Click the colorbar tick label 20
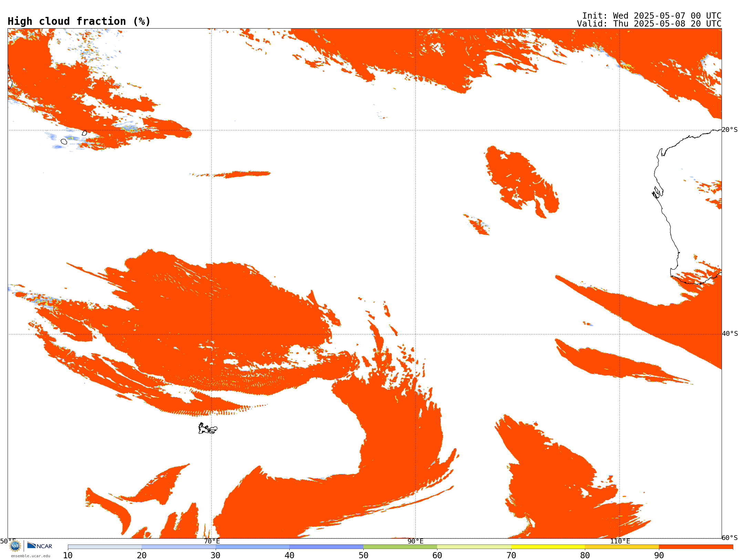 pyautogui.click(x=142, y=555)
